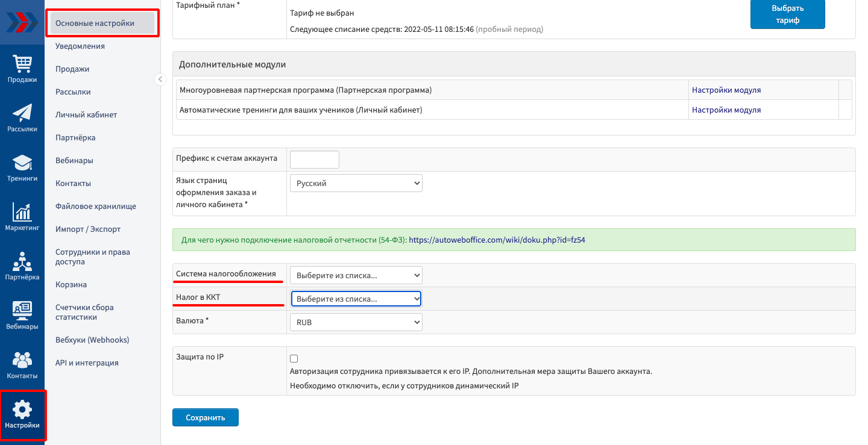Viewport: 868px width, 445px height.
Task: Open the Продажи shopping cart icon
Action: click(x=22, y=64)
